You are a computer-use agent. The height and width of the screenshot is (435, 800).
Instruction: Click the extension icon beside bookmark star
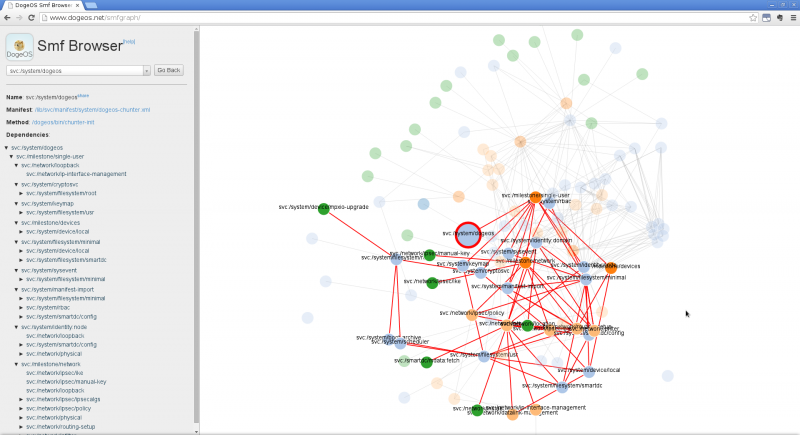(766, 17)
